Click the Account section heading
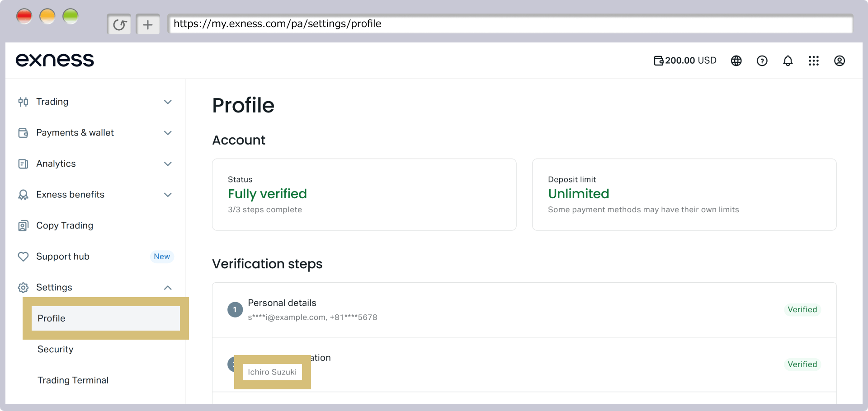 click(239, 140)
